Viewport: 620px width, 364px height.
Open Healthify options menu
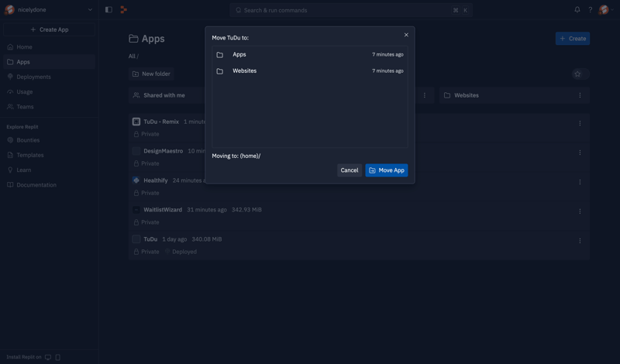580,182
